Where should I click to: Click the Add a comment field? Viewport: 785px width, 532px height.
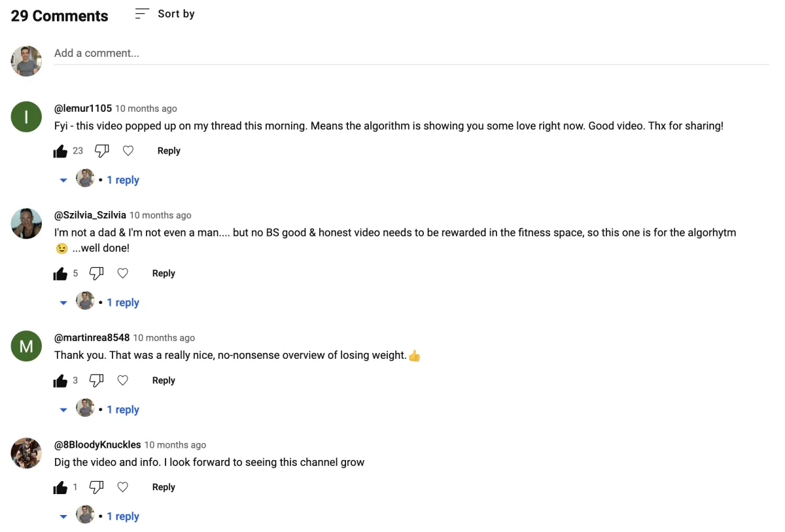[x=411, y=54]
